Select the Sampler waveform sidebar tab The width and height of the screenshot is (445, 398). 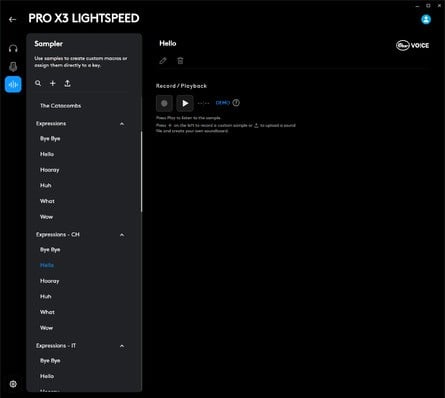(13, 85)
